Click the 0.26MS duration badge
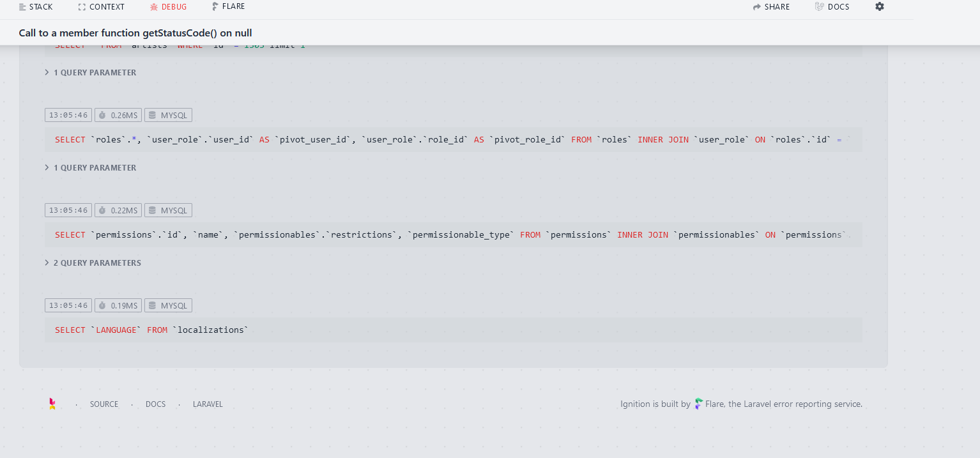 point(118,115)
